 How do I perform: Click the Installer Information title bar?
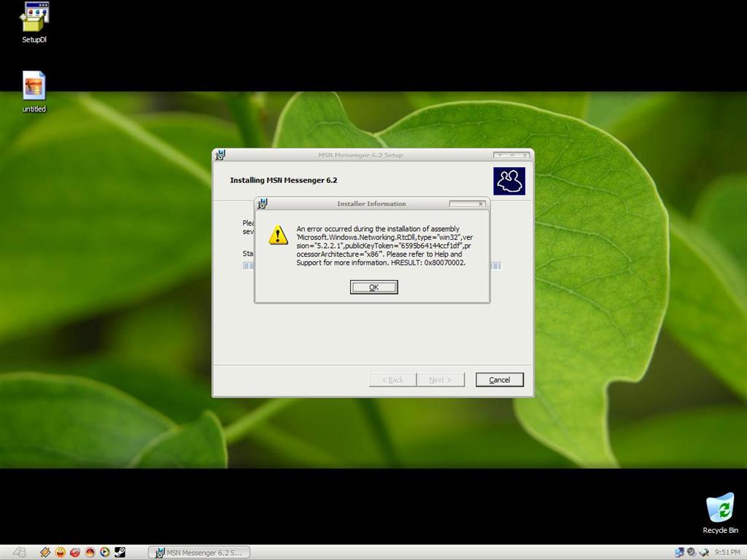[371, 204]
